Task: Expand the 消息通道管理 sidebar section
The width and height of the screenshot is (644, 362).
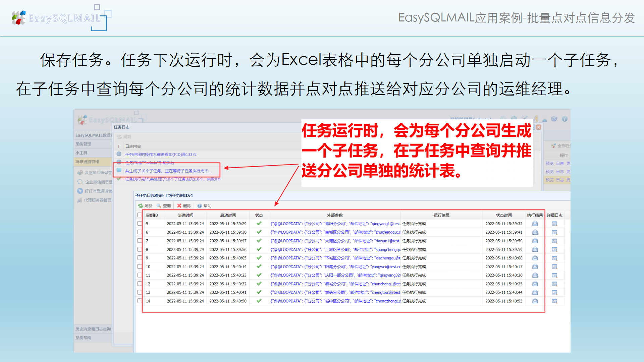Action: [93, 162]
